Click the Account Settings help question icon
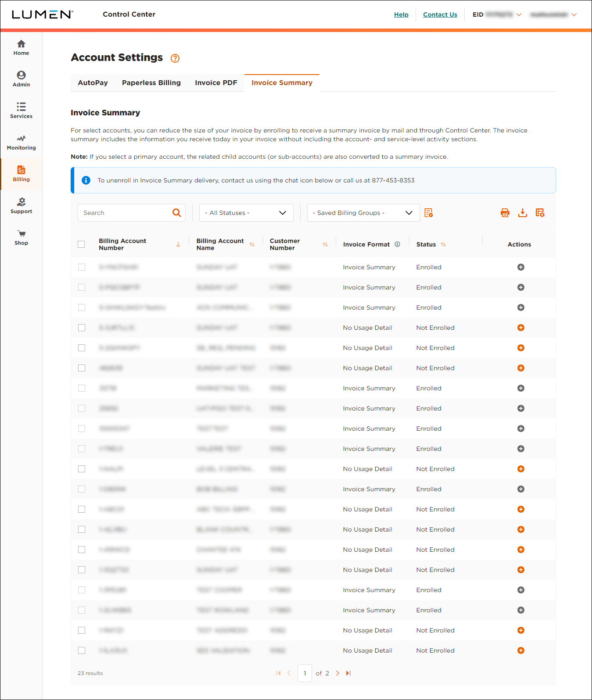 [175, 58]
